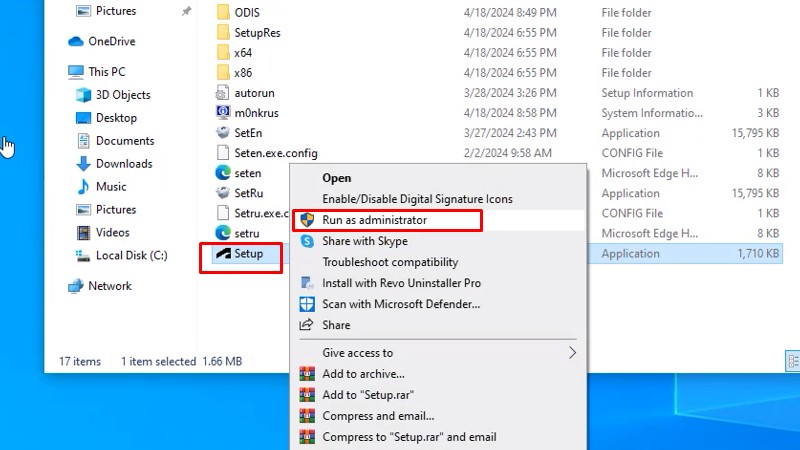Select Enable/Disable Digital Signature Icons

pyautogui.click(x=417, y=199)
